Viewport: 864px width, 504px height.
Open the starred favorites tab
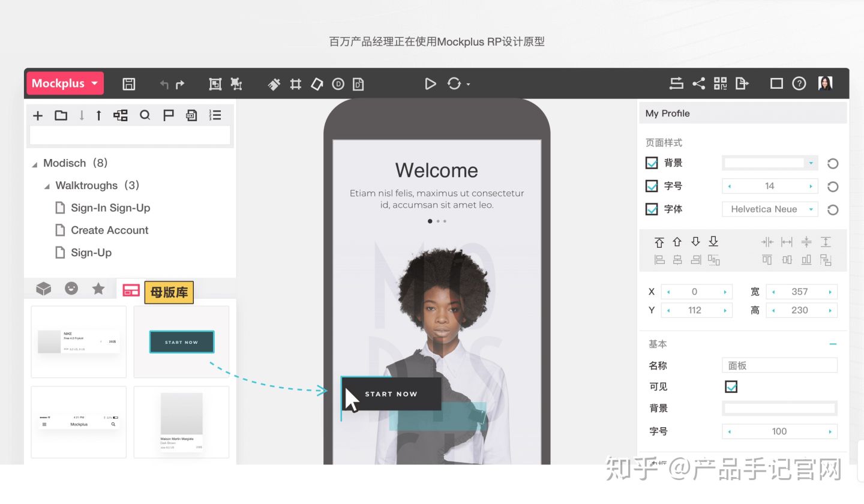point(98,289)
